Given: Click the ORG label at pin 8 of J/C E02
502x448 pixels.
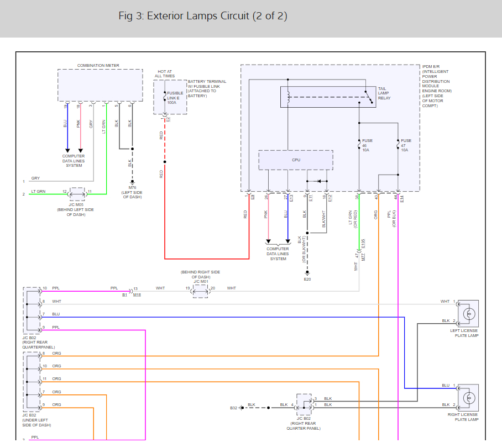Looking at the screenshot, I should (x=56, y=354).
